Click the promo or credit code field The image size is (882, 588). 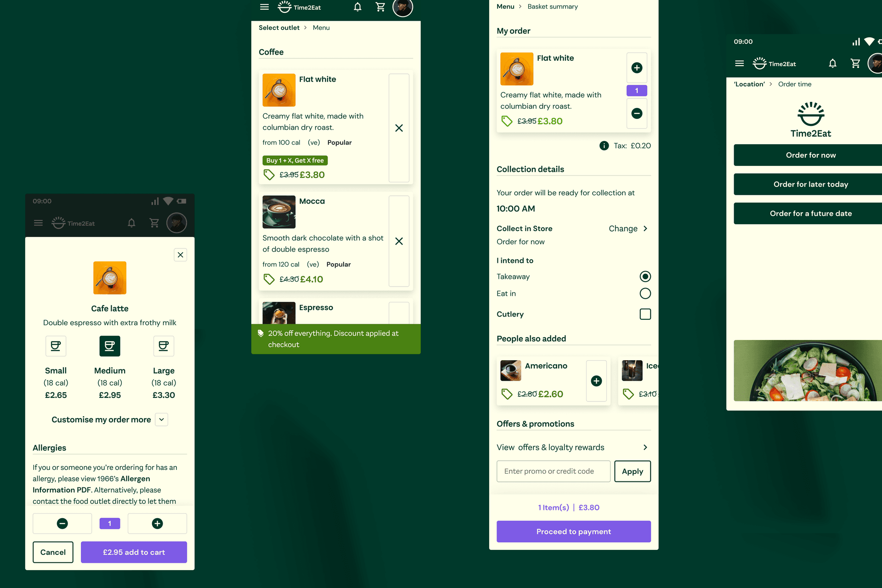pyautogui.click(x=554, y=471)
